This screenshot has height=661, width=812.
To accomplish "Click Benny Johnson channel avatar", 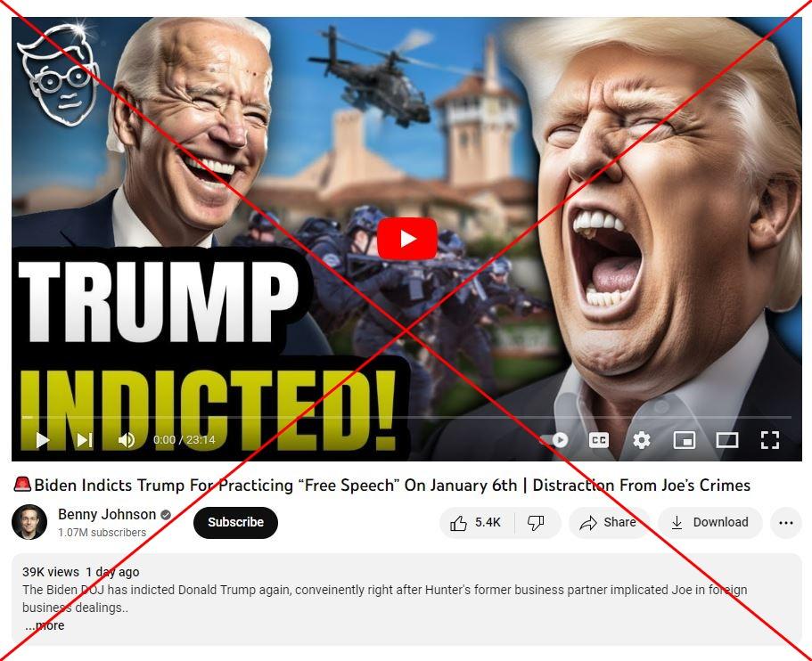I will [29, 522].
